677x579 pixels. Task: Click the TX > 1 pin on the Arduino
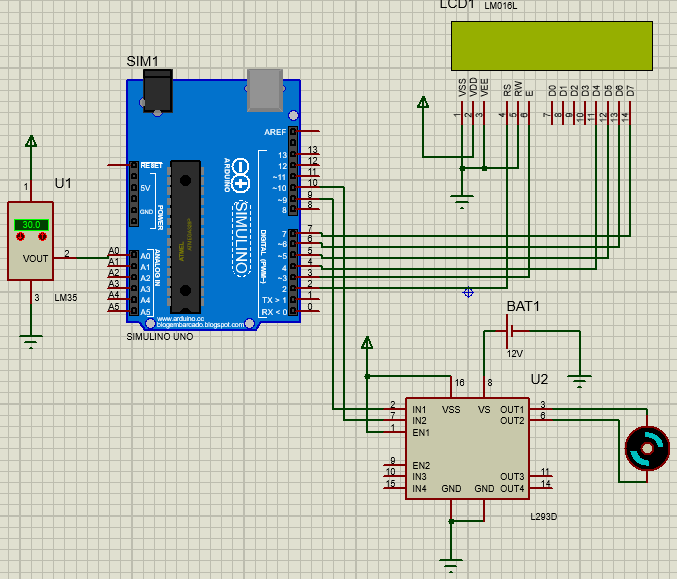click(x=293, y=300)
